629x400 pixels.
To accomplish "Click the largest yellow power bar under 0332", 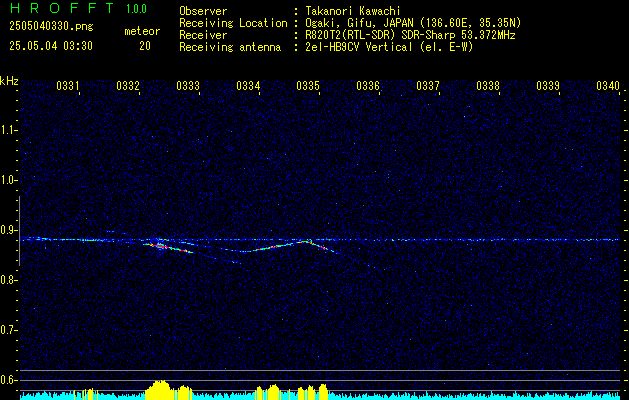I will point(160,390).
